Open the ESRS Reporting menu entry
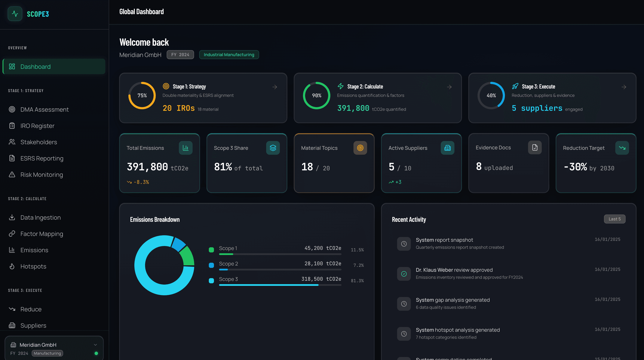Viewport: 644px width, 360px height. click(x=42, y=158)
